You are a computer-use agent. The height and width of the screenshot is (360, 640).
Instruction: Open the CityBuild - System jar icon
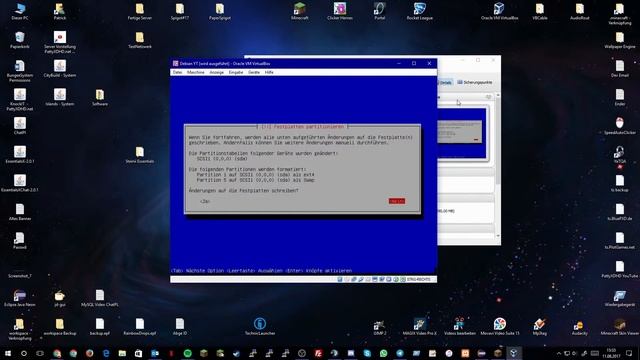60,69
